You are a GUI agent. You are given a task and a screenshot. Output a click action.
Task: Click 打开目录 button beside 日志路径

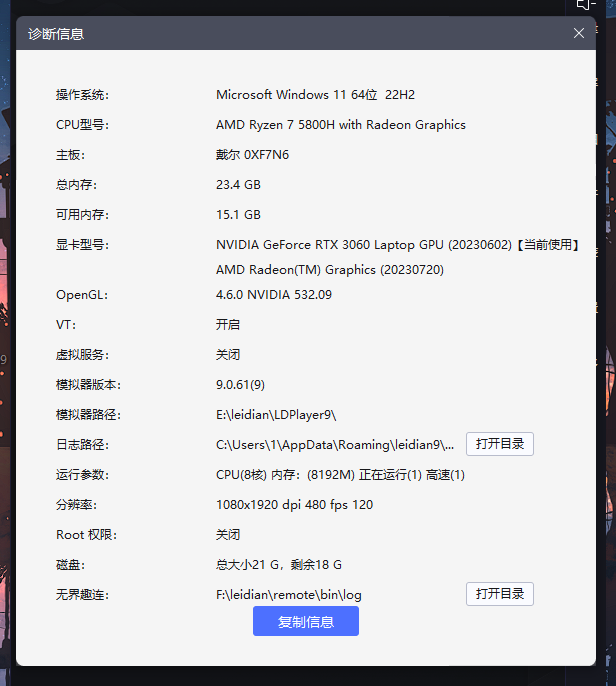(499, 444)
